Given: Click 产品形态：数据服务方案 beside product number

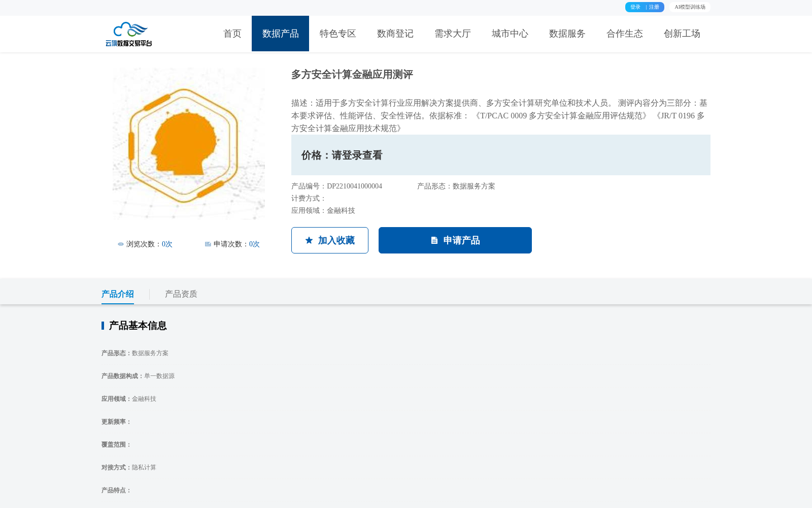Looking at the screenshot, I should (456, 186).
